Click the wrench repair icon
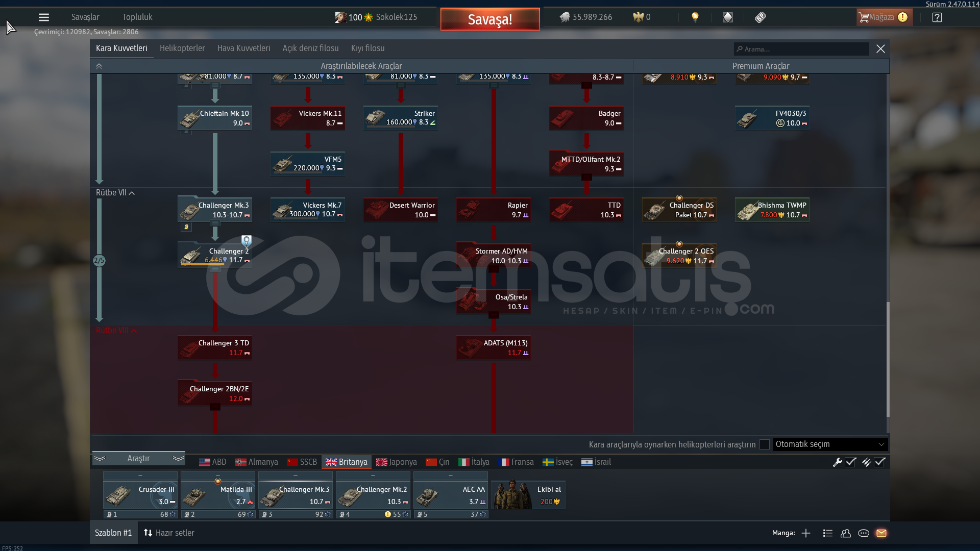 coord(837,462)
